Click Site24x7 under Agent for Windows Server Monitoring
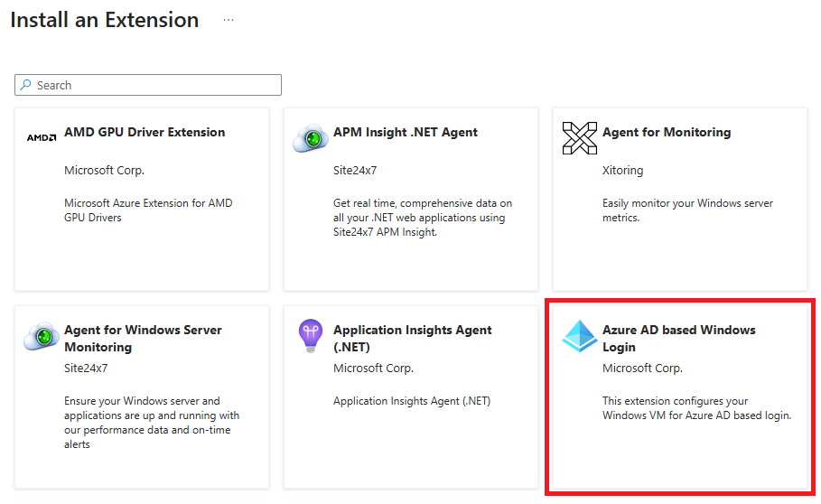 point(86,368)
